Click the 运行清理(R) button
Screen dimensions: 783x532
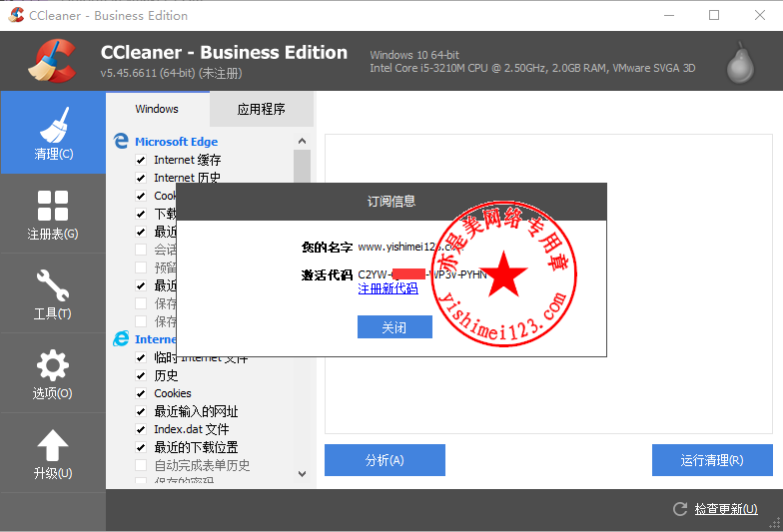pos(712,460)
